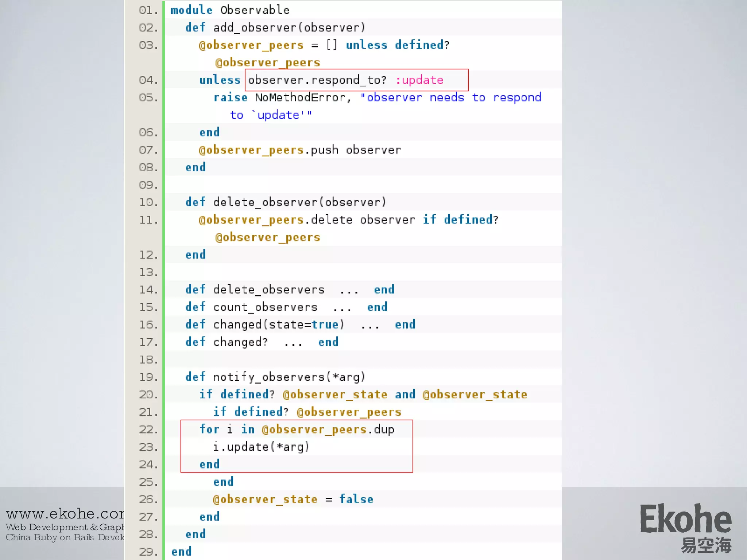Click the i.update(*arg) call

coord(261,447)
